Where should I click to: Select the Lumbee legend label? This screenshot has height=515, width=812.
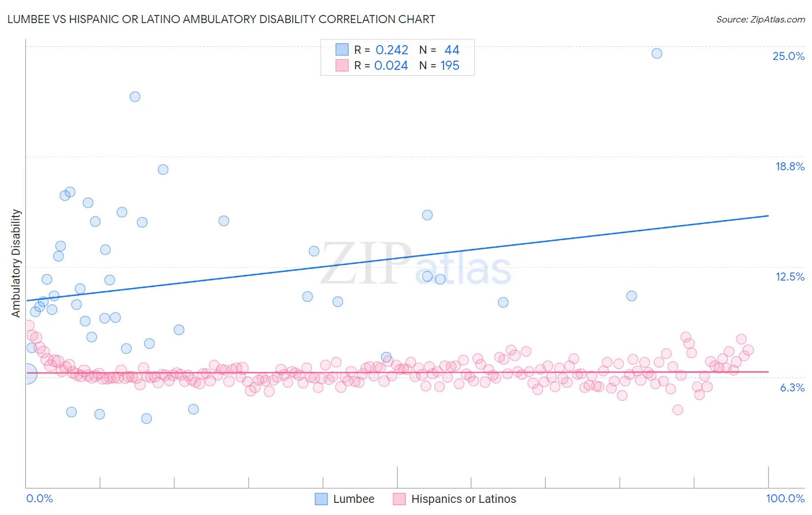point(354,499)
